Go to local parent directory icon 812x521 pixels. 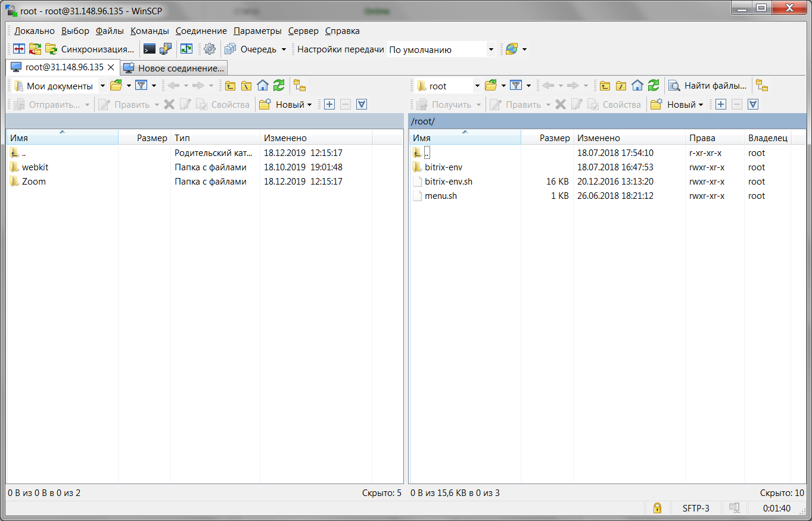(x=231, y=86)
